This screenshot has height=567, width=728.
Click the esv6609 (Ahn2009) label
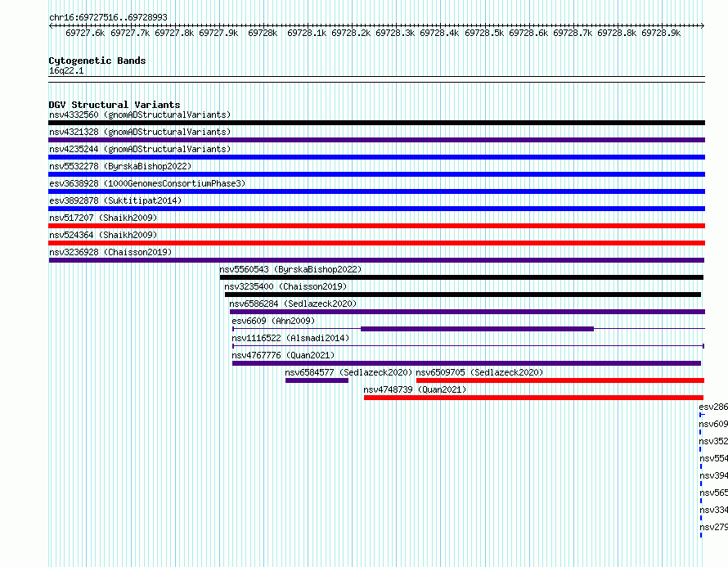tap(273, 321)
